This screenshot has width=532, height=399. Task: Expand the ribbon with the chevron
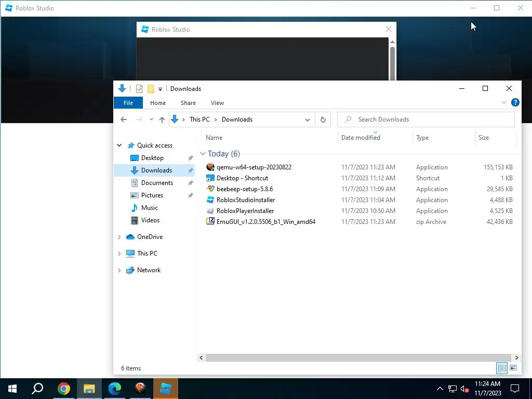(x=504, y=102)
